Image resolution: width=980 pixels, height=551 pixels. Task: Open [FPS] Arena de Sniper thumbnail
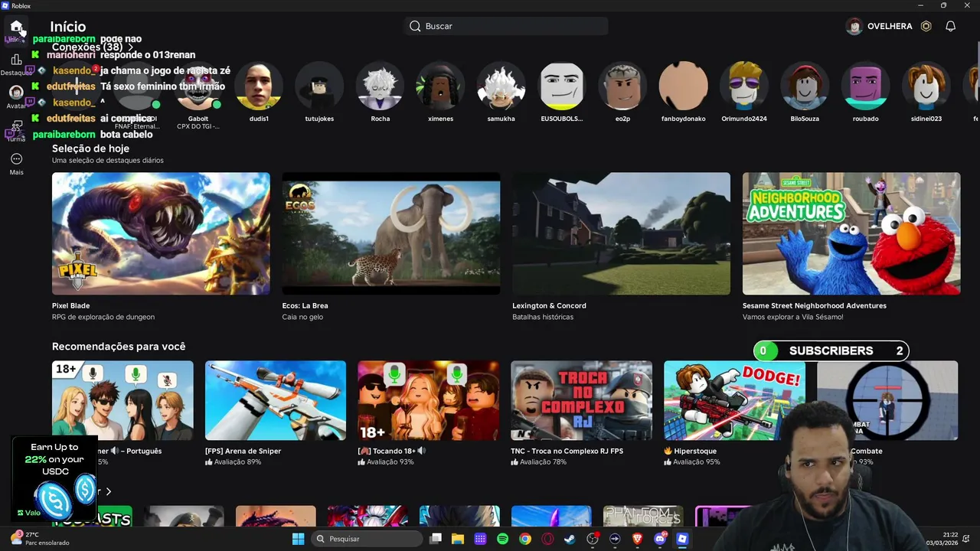(x=276, y=400)
